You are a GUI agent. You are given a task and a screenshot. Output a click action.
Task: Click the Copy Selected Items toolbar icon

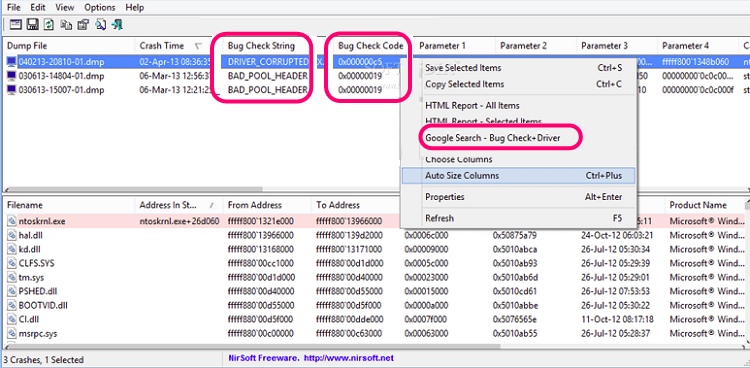(x=66, y=24)
